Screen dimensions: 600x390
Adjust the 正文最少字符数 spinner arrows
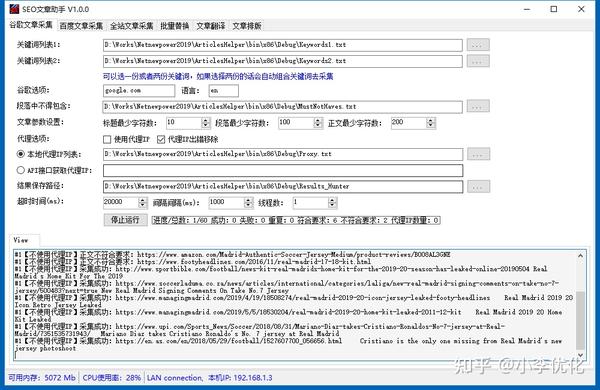[x=430, y=123]
